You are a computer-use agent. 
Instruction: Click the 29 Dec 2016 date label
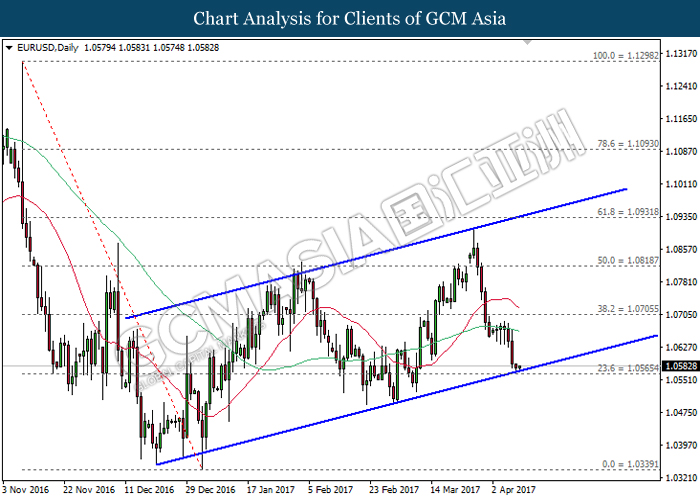pos(210,490)
